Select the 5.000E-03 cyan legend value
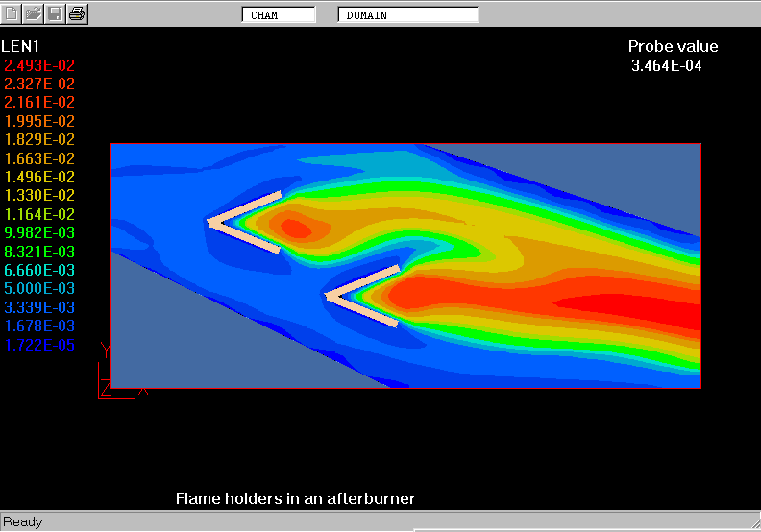 tap(39, 289)
